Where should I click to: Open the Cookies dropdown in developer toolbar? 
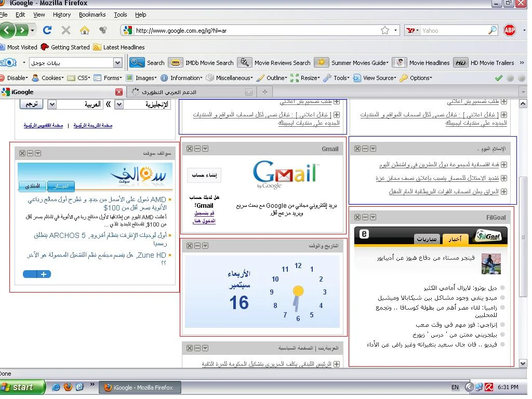[48, 78]
